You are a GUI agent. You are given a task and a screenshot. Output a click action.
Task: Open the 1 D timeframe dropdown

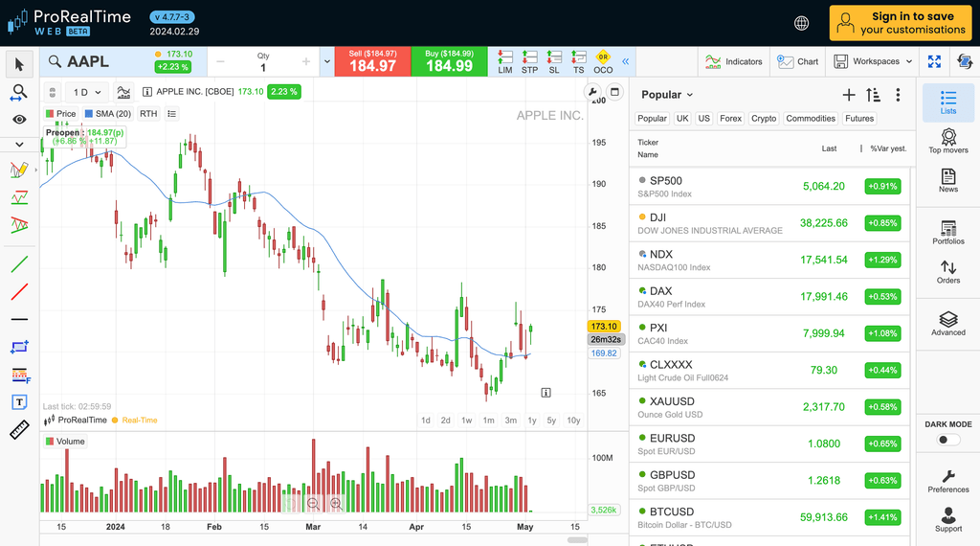pyautogui.click(x=85, y=92)
